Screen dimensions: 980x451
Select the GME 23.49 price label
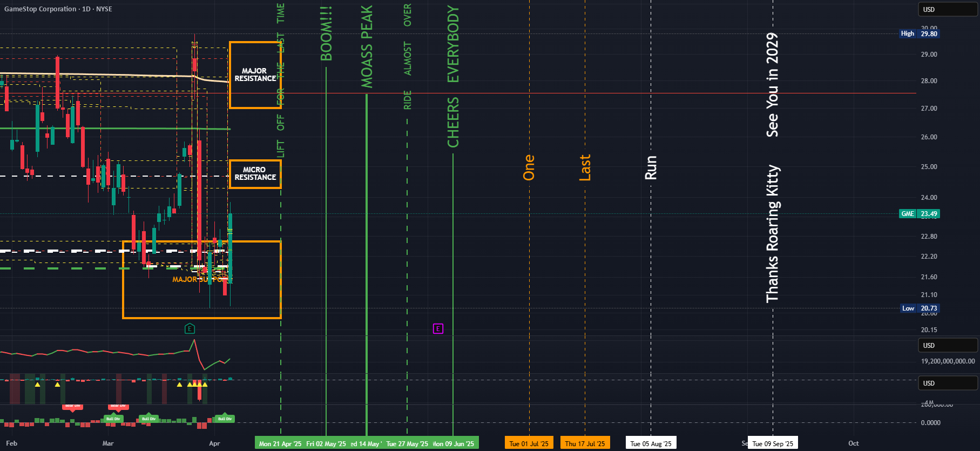coord(919,213)
